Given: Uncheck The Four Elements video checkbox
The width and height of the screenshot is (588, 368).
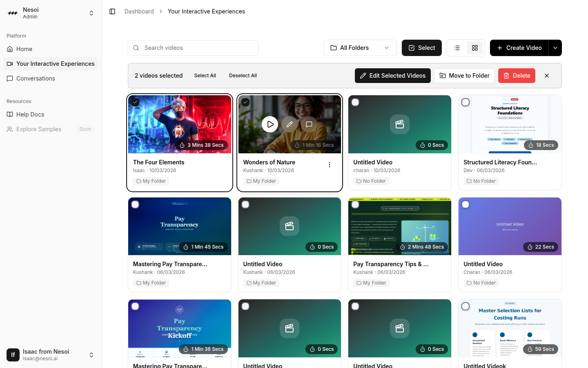Looking at the screenshot, I should [136, 102].
